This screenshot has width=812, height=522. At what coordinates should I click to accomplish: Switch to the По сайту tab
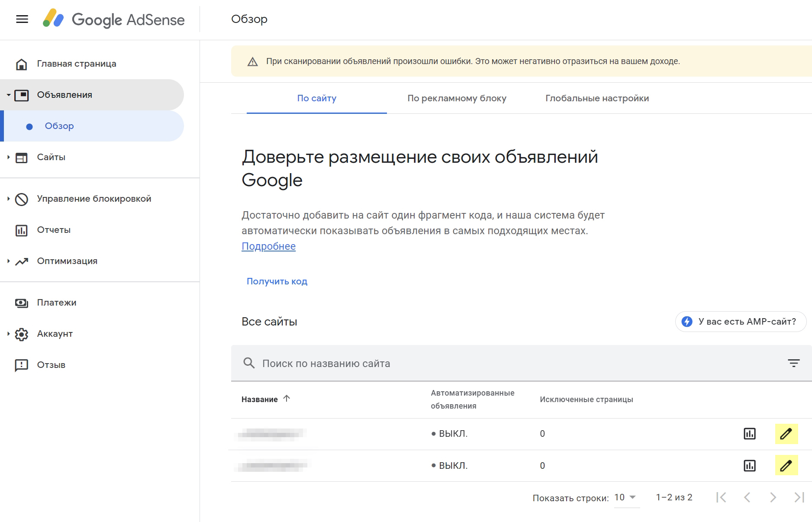click(317, 98)
